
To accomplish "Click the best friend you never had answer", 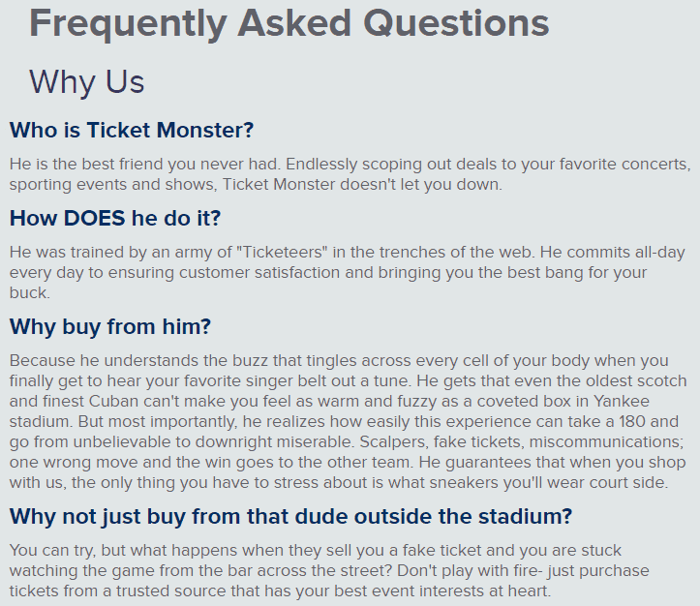I will point(350,174).
